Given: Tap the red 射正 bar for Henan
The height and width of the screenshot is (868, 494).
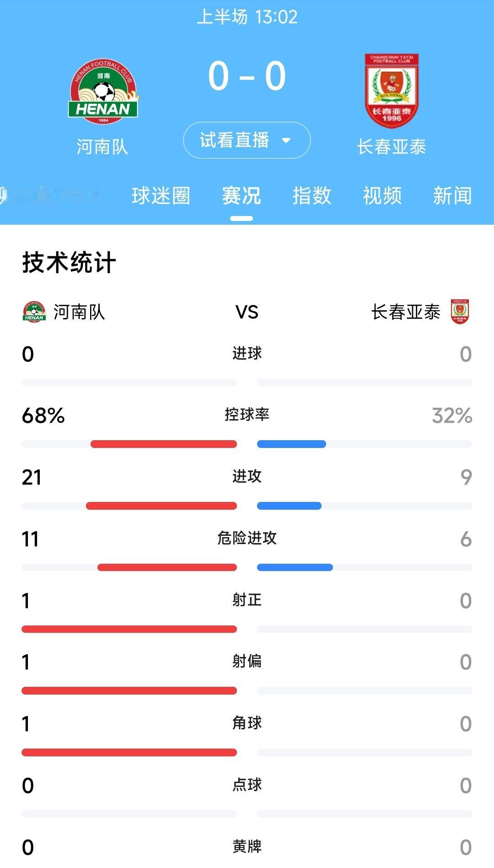Looking at the screenshot, I should [x=129, y=629].
